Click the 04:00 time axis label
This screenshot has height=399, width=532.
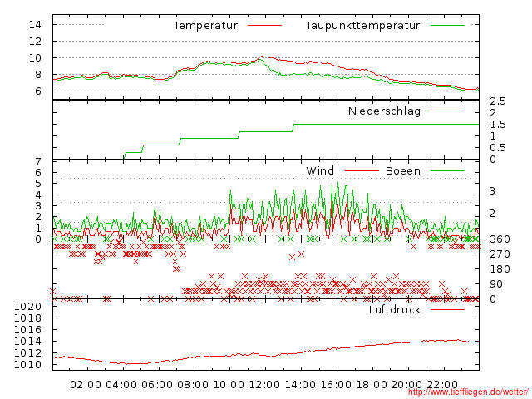coord(121,385)
